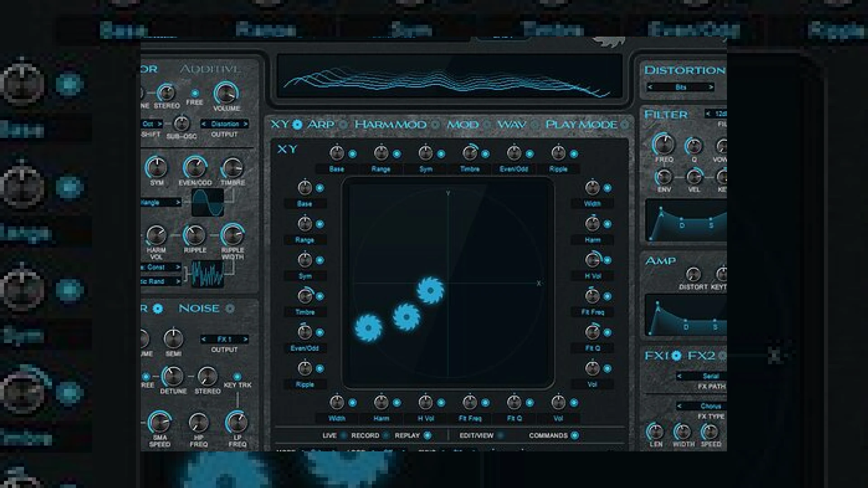Click the amp DISTORT knob
This screenshot has width=868, height=488.
coord(693,274)
